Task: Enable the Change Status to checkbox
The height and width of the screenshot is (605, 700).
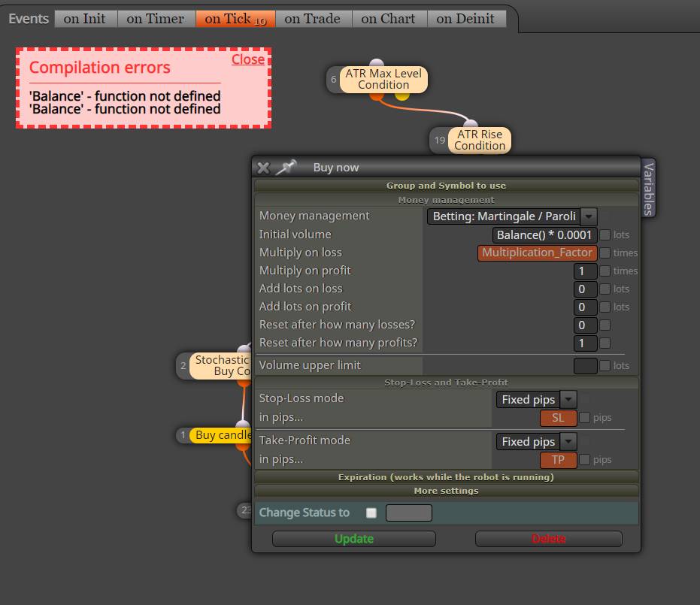Action: (x=371, y=513)
